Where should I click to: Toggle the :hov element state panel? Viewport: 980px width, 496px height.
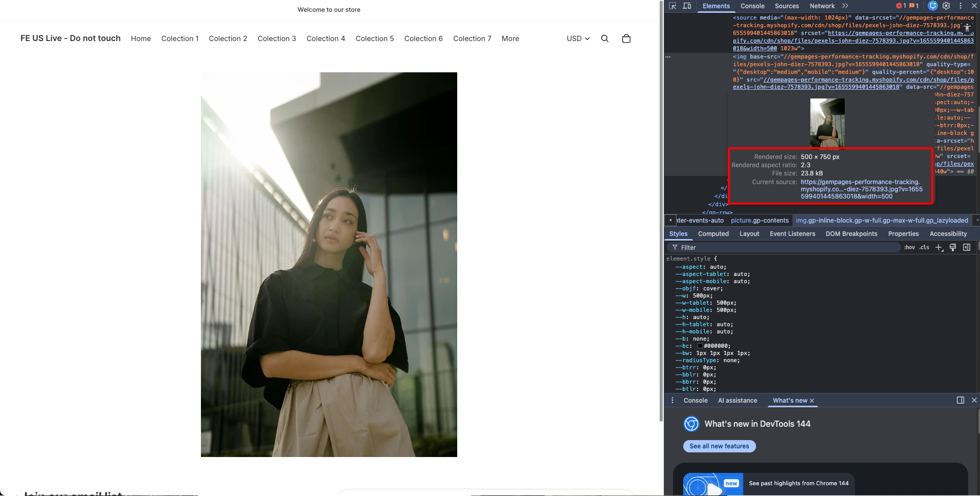[909, 247]
